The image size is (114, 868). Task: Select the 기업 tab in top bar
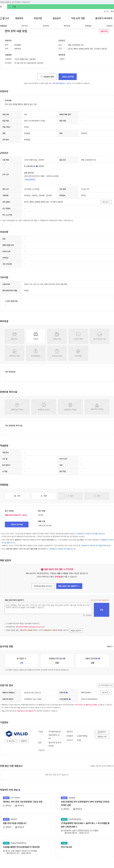14,7
